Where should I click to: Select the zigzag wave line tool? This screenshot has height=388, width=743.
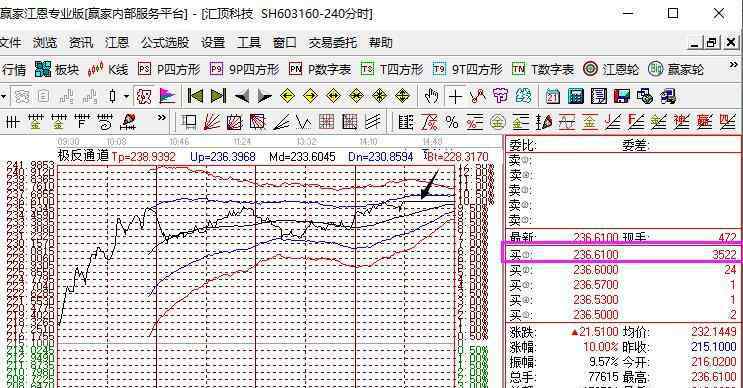(x=303, y=123)
